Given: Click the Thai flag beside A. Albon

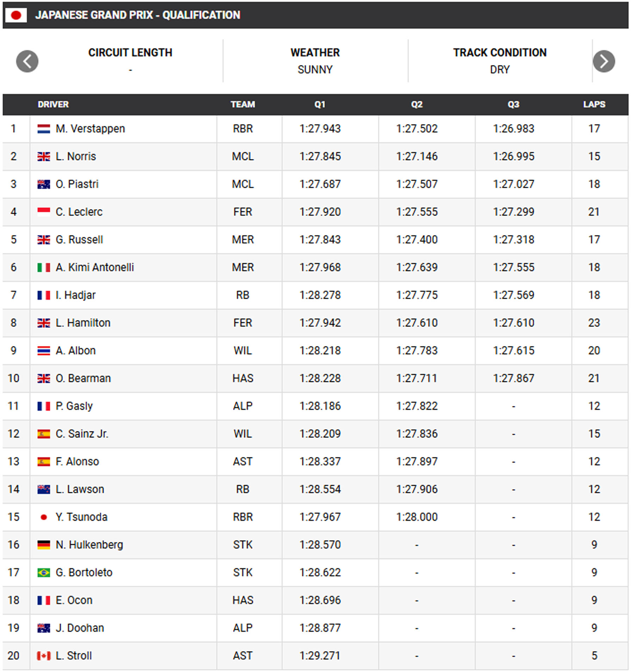Looking at the screenshot, I should [x=44, y=351].
